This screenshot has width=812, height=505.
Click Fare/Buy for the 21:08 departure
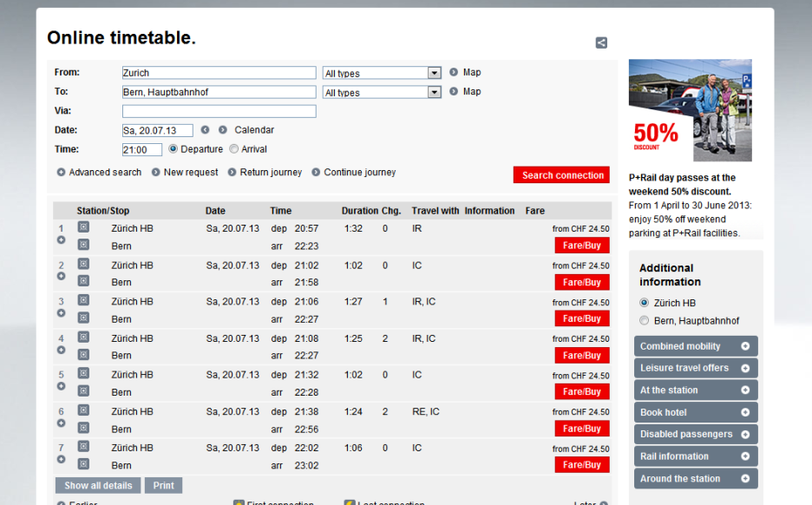tap(582, 355)
